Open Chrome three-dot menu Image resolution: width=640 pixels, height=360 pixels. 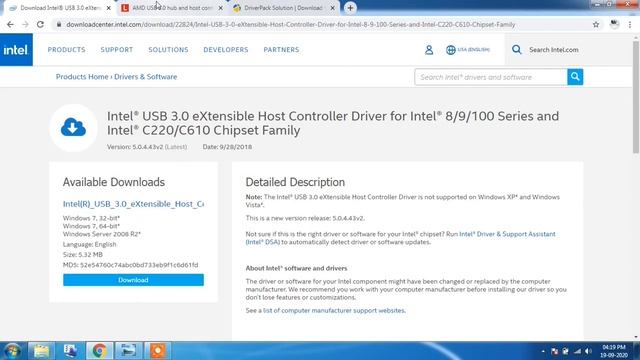coord(630,24)
